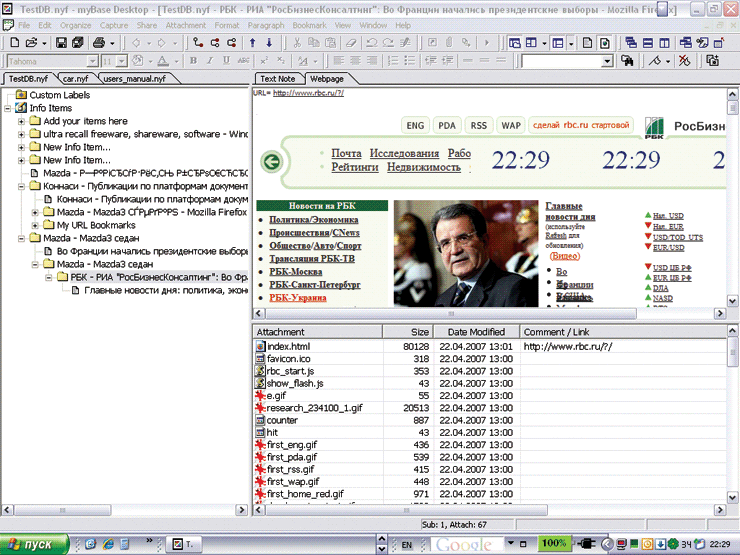Select the index.html attachment row
Image resolution: width=740 pixels, height=555 pixels.
point(489,346)
